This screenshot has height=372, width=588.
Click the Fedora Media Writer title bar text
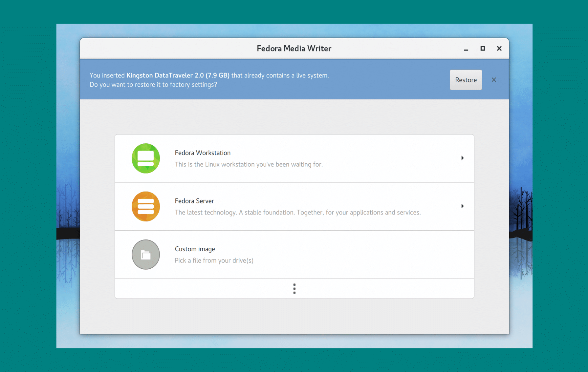click(x=294, y=49)
